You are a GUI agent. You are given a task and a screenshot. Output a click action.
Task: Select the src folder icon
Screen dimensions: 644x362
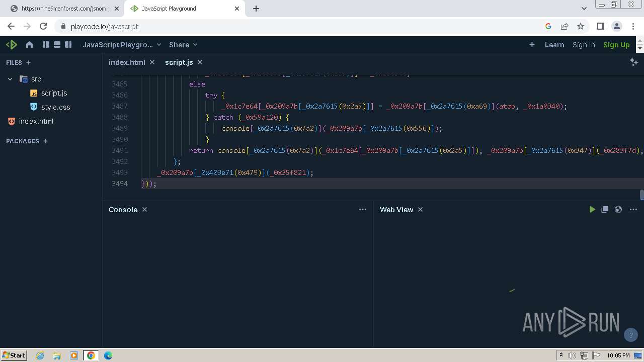(23, 79)
